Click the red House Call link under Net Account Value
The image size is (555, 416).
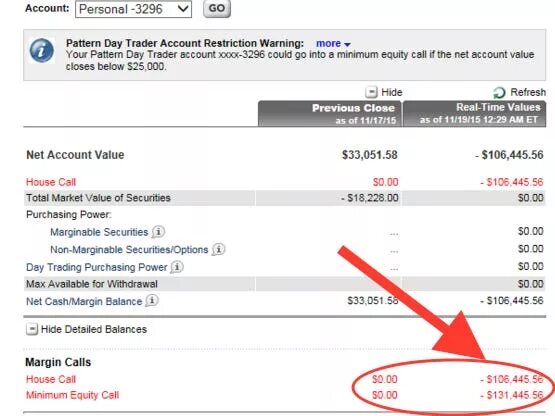[x=51, y=182]
